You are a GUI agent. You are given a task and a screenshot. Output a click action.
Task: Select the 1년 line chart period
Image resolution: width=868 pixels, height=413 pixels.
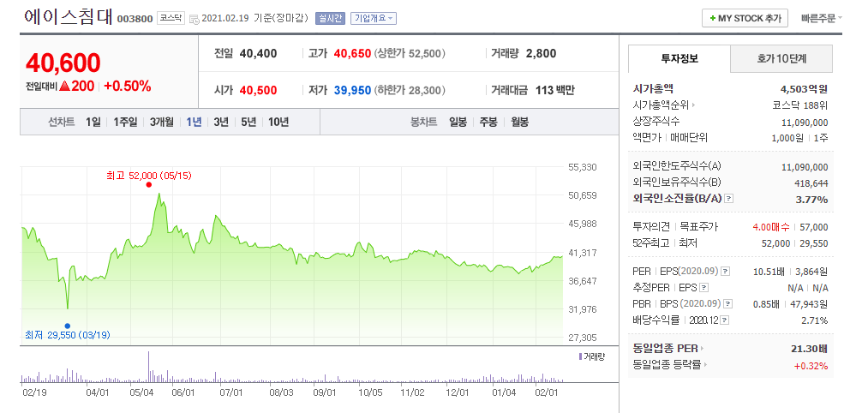point(194,122)
